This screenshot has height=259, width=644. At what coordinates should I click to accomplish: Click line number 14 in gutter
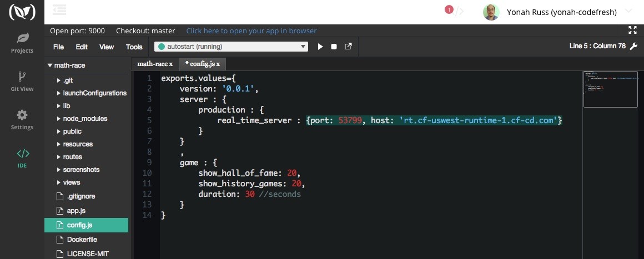pos(147,216)
